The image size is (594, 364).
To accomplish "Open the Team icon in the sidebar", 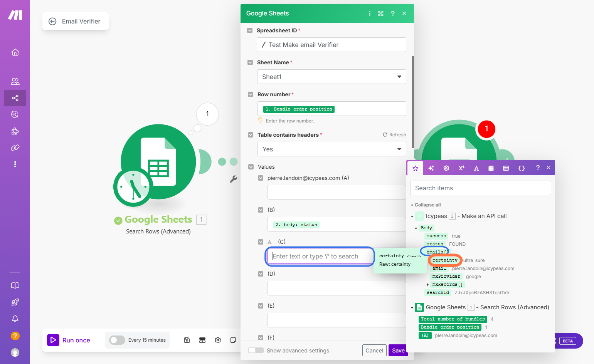I will tap(15, 81).
